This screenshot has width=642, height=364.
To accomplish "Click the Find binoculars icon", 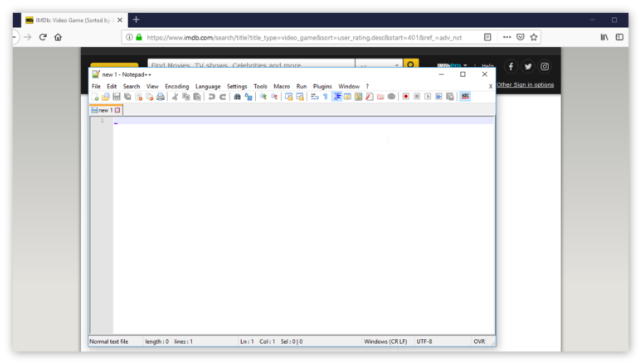I will (237, 97).
